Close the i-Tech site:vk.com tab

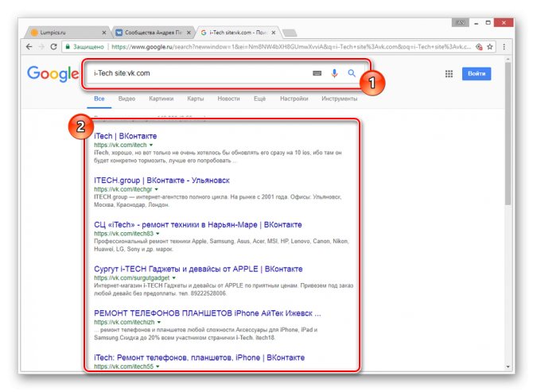pyautogui.click(x=274, y=33)
